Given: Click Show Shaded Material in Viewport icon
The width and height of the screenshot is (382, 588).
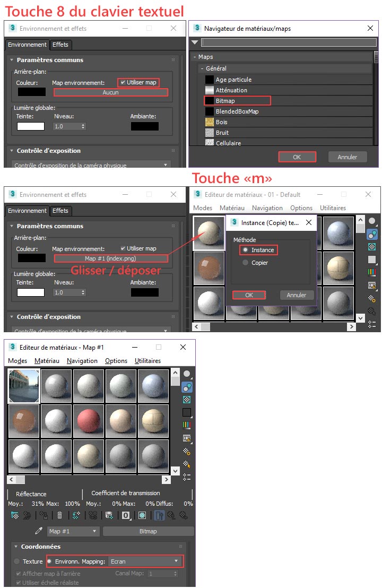Looking at the screenshot, I should pos(142,515).
